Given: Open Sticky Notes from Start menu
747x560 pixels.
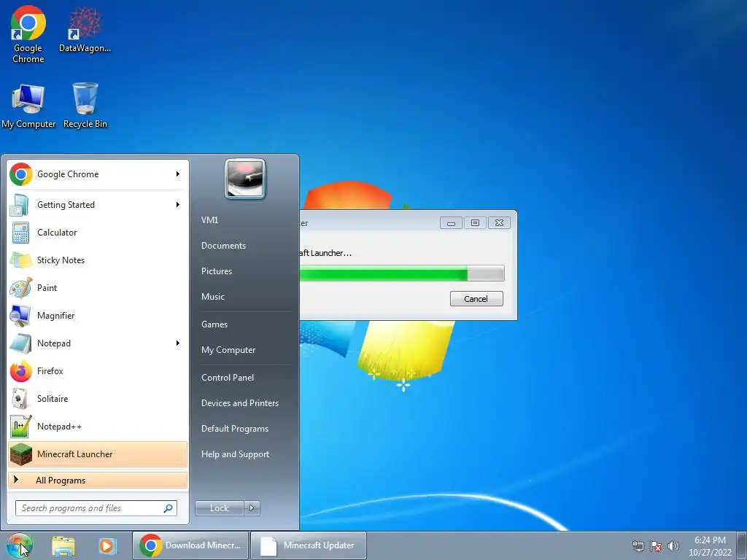Looking at the screenshot, I should click(x=97, y=260).
